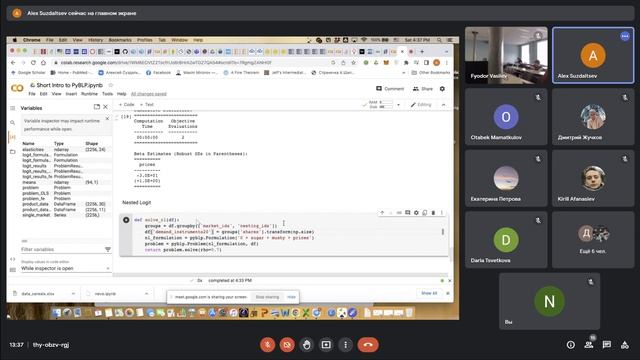Open the present screen option in Meet
The width and height of the screenshot is (640, 360).
(x=326, y=345)
